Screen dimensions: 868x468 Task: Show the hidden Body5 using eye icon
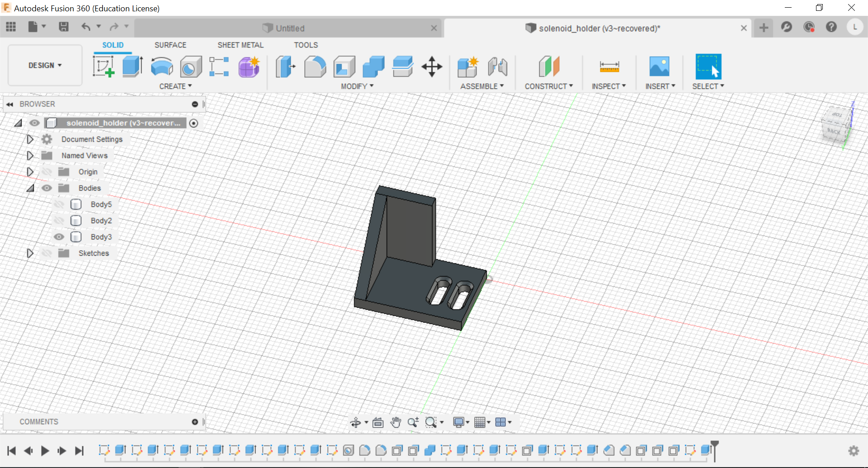(x=59, y=205)
